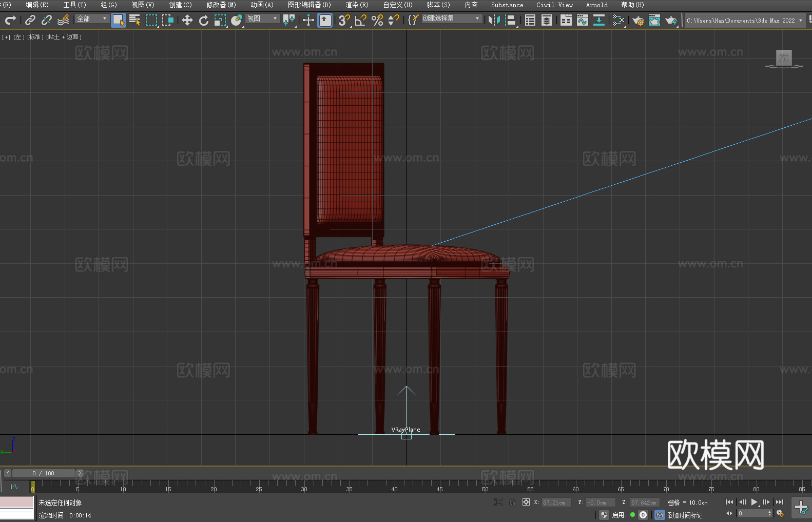
Task: Open the 全部 selection filter dropdown
Action: (x=92, y=18)
